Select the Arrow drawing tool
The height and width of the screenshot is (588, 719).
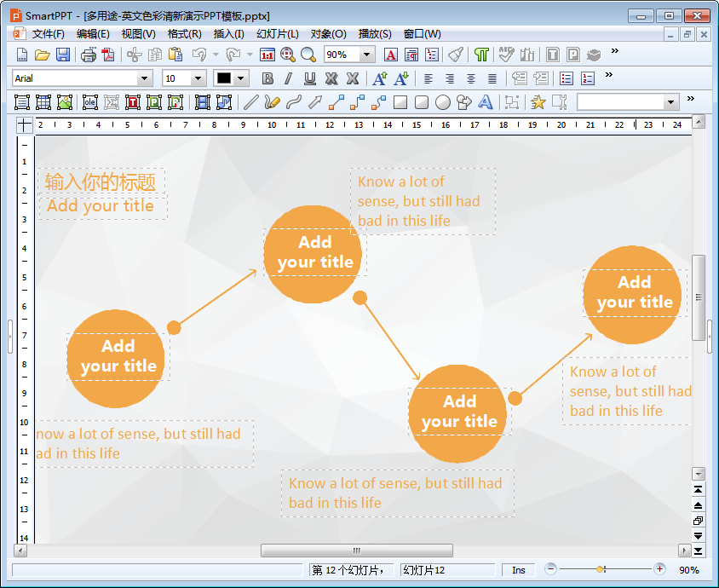[315, 102]
